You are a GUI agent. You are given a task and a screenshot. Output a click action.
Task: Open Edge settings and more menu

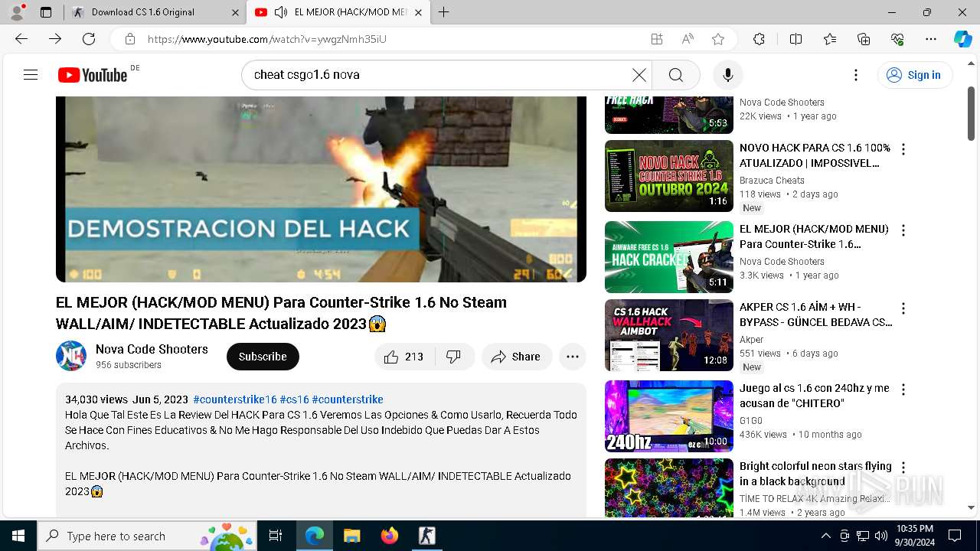[931, 39]
